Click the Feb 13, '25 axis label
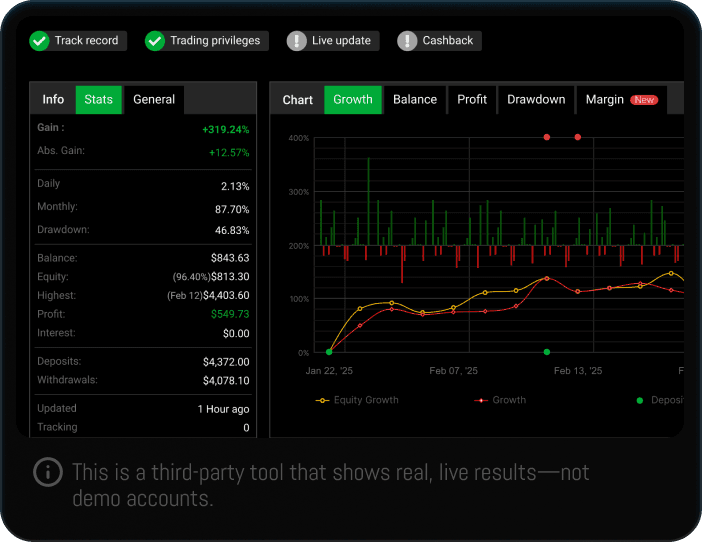Image resolution: width=702 pixels, height=542 pixels. coord(578,371)
